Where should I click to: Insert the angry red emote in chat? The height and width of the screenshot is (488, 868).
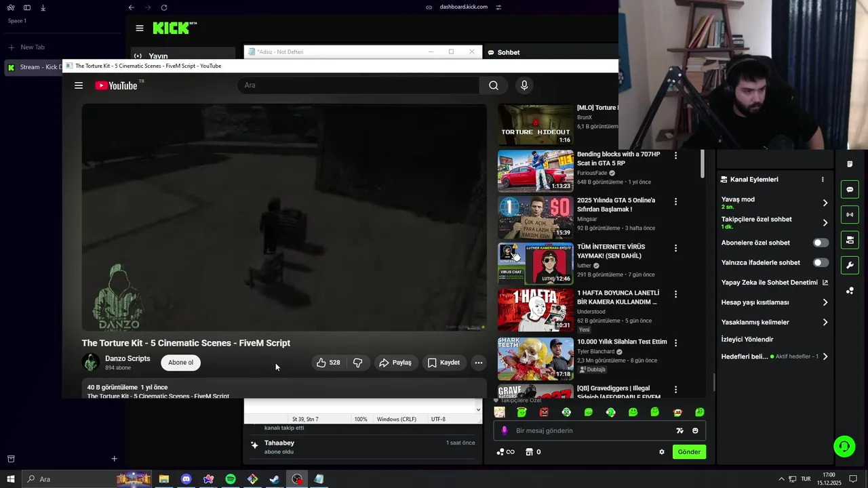click(544, 412)
